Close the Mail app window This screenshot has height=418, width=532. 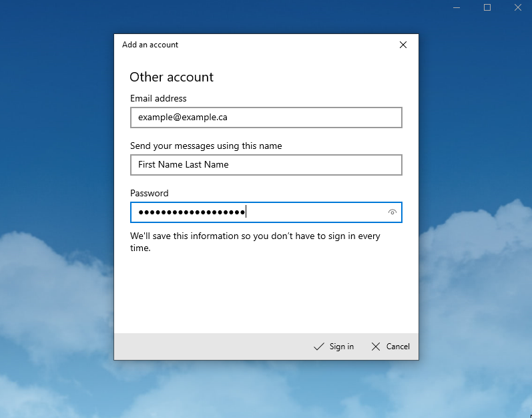click(x=517, y=7)
